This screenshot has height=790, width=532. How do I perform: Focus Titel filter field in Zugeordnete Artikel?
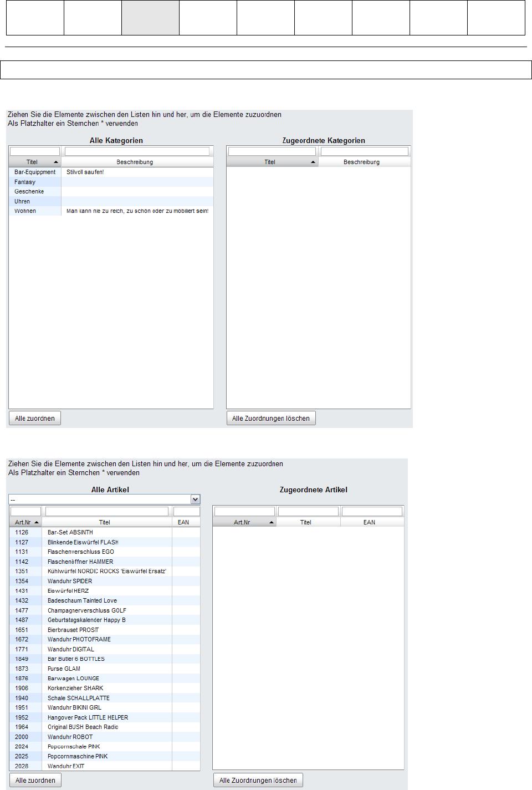tap(308, 511)
